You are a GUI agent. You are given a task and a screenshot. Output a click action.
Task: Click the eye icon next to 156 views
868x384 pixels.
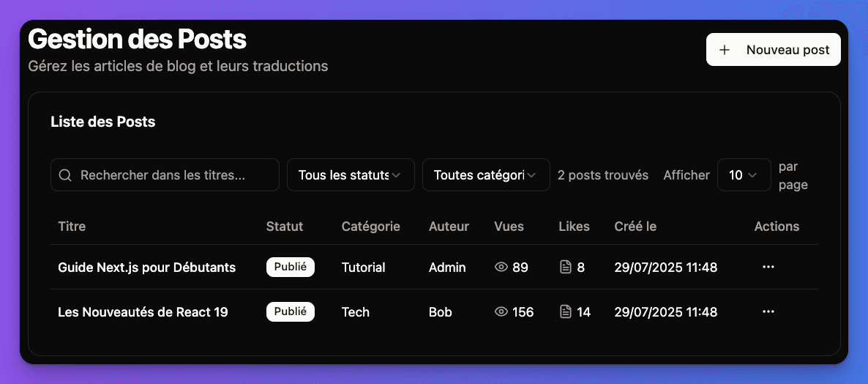[501, 312]
